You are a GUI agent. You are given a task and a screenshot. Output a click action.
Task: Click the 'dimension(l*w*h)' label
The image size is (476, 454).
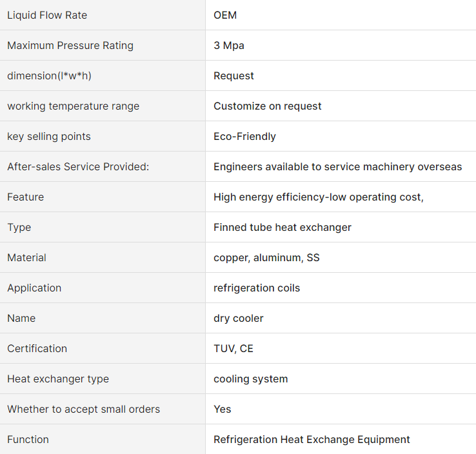(x=49, y=76)
